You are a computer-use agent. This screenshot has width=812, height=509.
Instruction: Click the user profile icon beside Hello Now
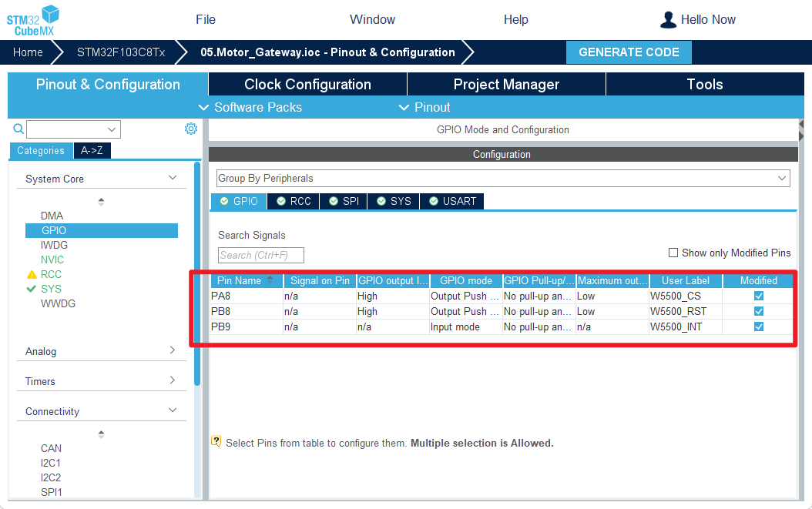click(x=669, y=20)
